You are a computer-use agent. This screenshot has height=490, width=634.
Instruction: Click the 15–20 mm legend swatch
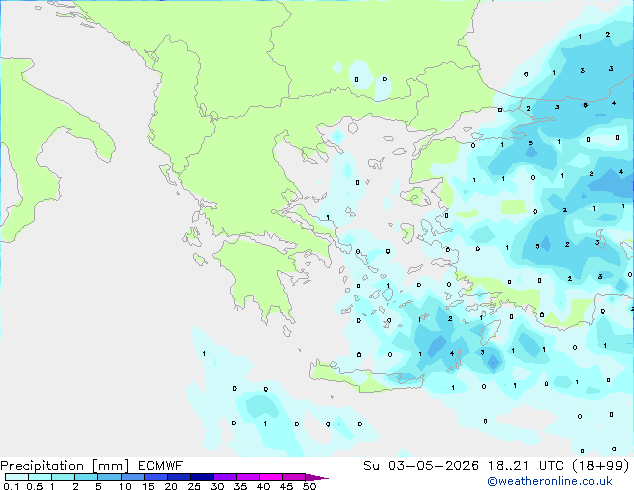(x=155, y=477)
